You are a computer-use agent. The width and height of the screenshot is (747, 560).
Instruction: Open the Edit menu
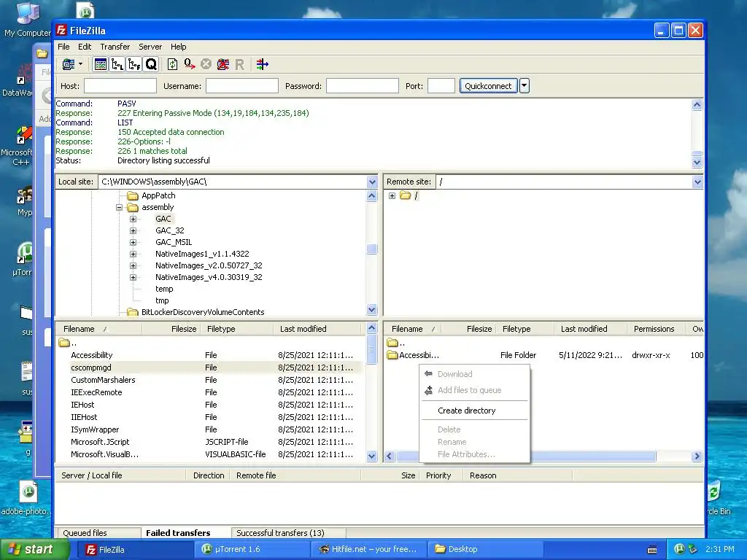pos(85,47)
